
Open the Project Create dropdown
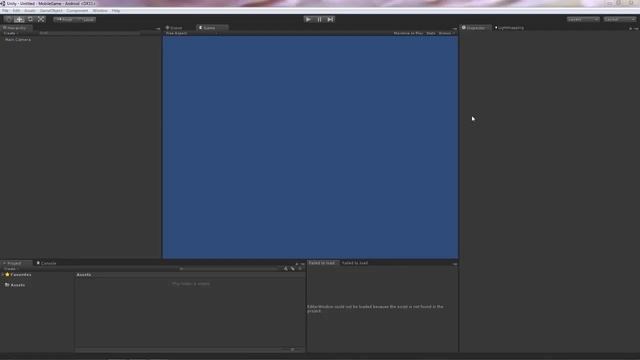click(x=10, y=269)
